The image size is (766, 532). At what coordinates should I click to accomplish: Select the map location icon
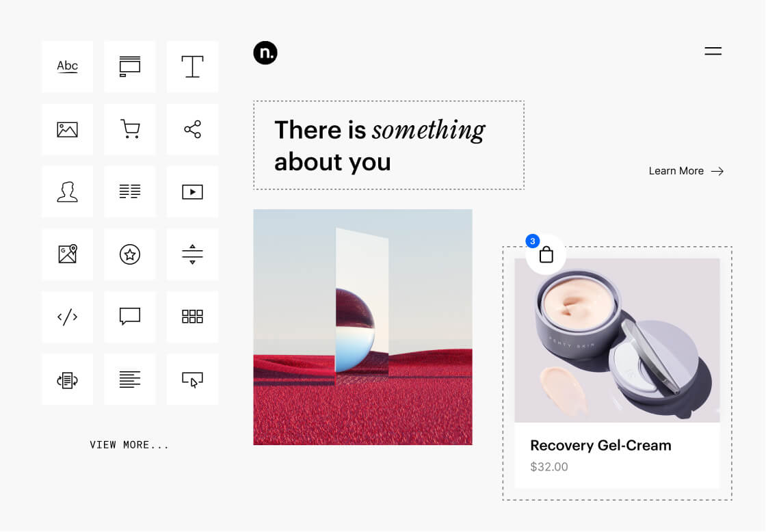coord(67,254)
